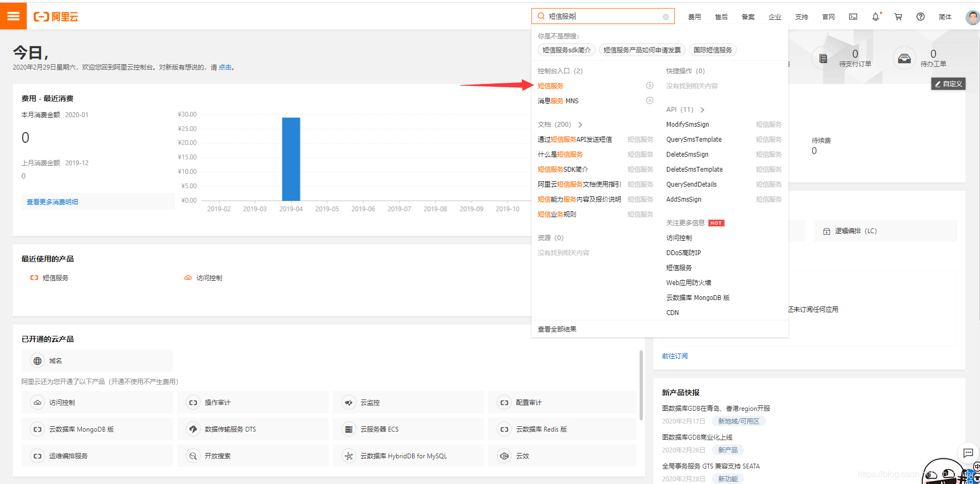Click the 自定义 customize button
Viewport: 980px width, 484px height.
948,84
